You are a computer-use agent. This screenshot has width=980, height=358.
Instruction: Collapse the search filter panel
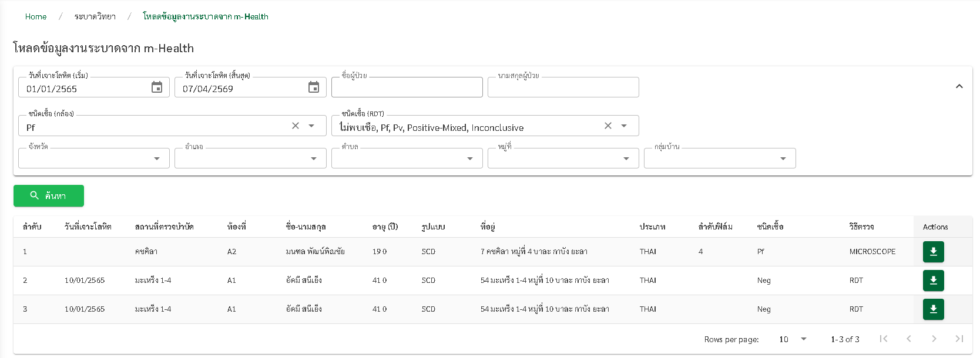[x=959, y=86]
